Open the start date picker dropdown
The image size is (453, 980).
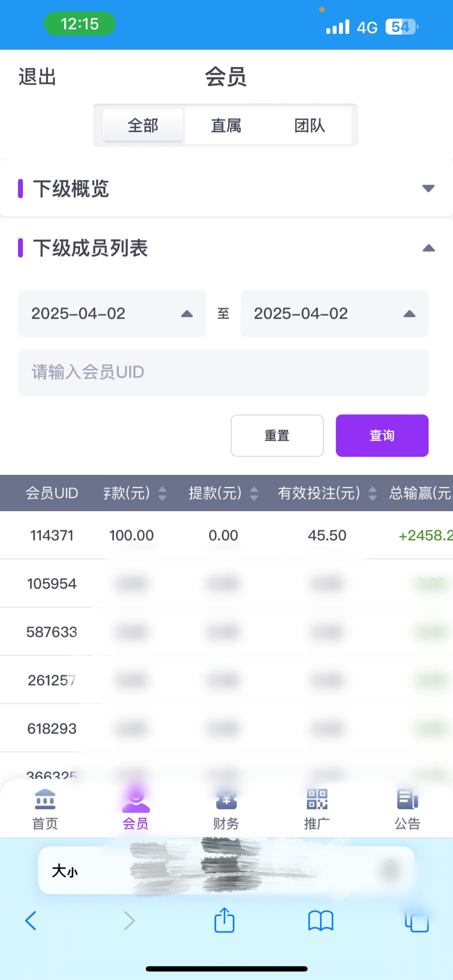pyautogui.click(x=112, y=314)
